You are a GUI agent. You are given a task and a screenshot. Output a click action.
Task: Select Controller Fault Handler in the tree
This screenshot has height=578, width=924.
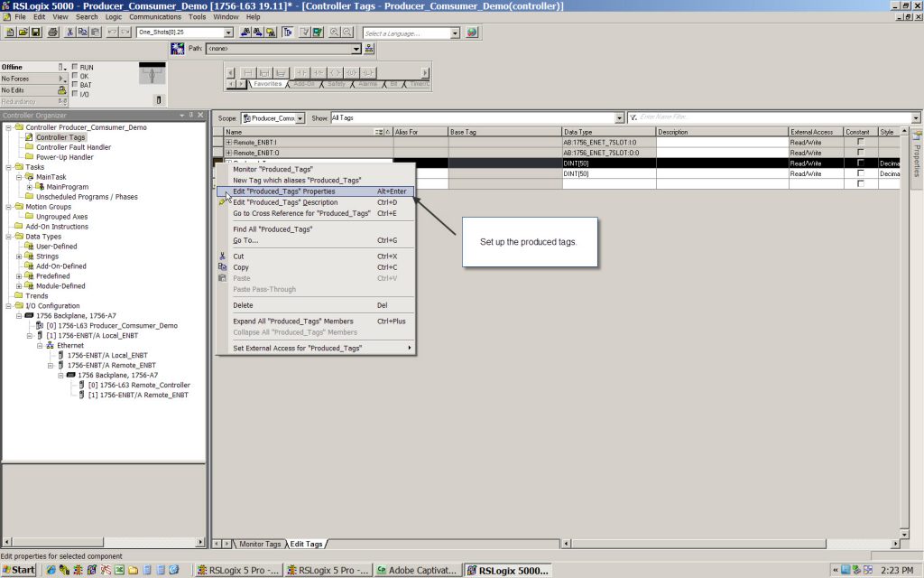[74, 147]
